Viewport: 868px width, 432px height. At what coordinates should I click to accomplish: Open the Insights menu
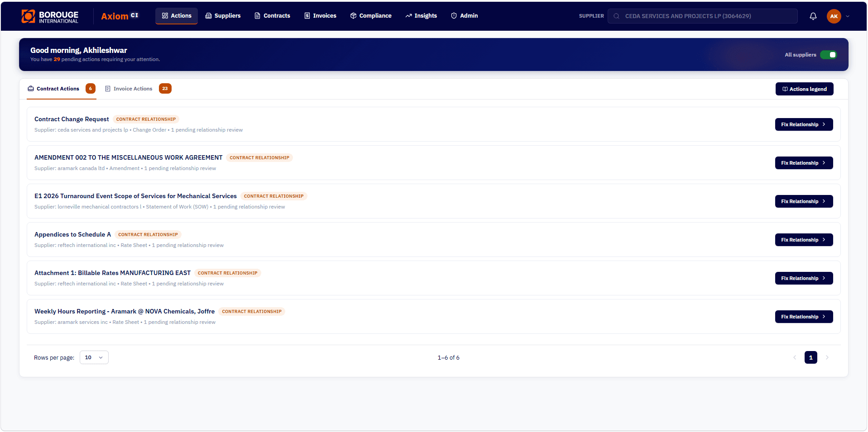[x=421, y=16]
